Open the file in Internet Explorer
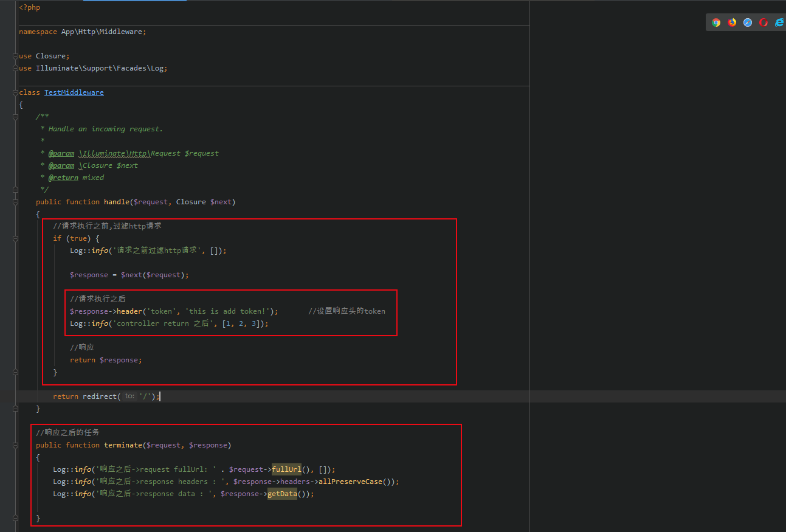 [x=779, y=22]
